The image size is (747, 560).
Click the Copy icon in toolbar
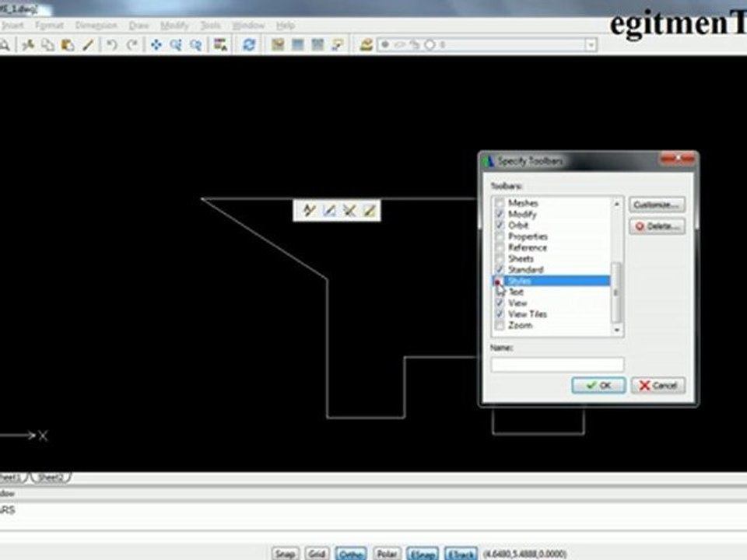point(47,45)
